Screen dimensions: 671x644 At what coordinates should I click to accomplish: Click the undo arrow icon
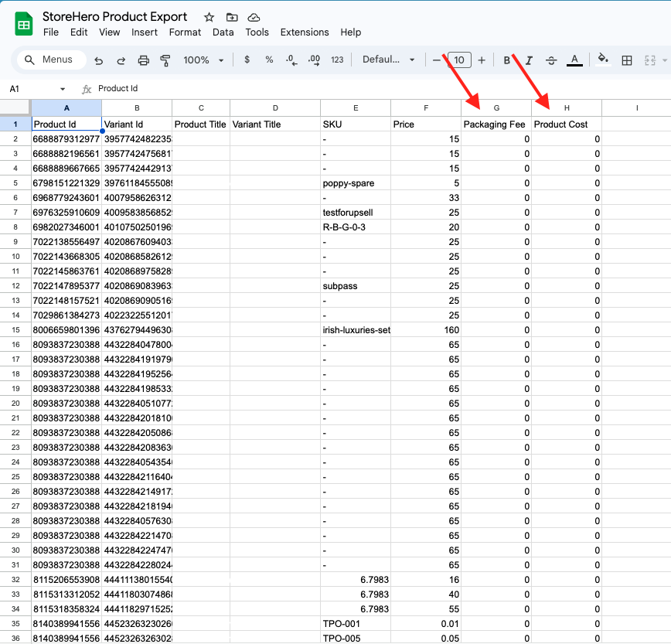tap(98, 60)
